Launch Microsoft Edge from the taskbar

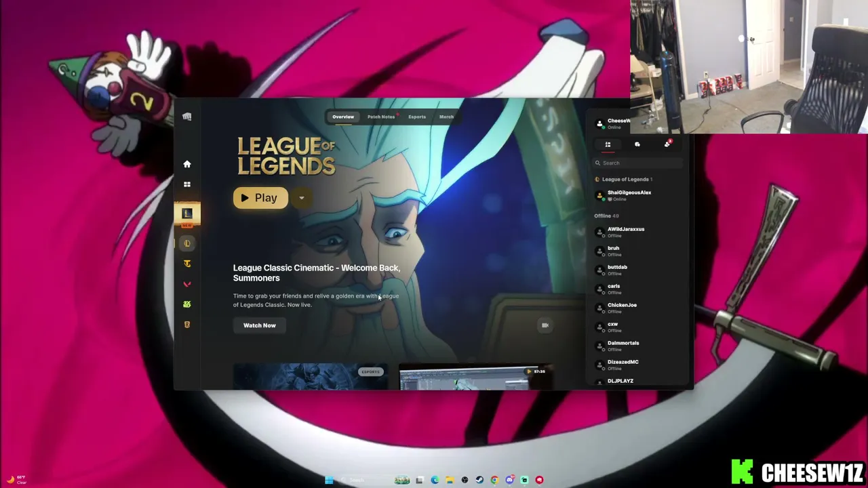tap(435, 480)
